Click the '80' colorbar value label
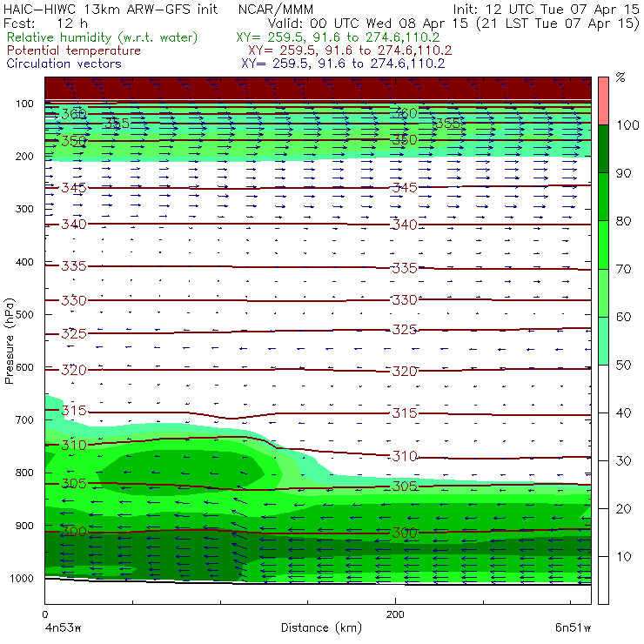 pyautogui.click(x=623, y=221)
